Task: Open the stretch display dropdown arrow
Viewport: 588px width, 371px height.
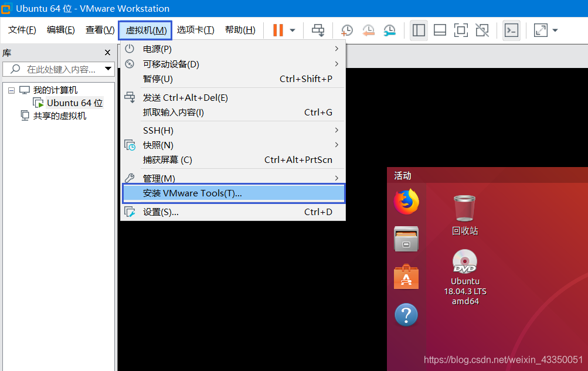Action: [555, 30]
